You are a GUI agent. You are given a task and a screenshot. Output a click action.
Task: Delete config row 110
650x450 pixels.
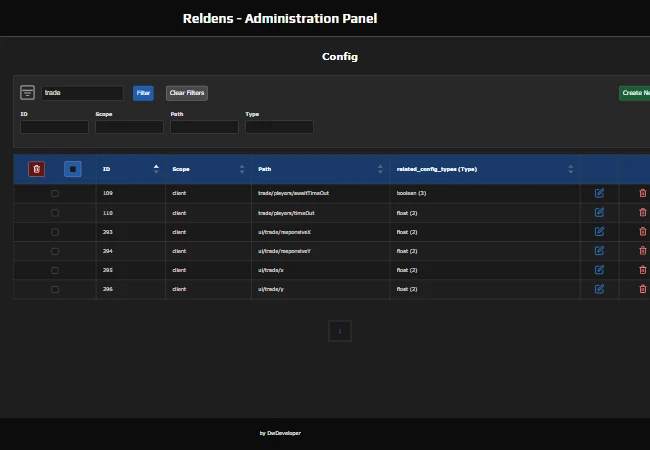pos(643,213)
